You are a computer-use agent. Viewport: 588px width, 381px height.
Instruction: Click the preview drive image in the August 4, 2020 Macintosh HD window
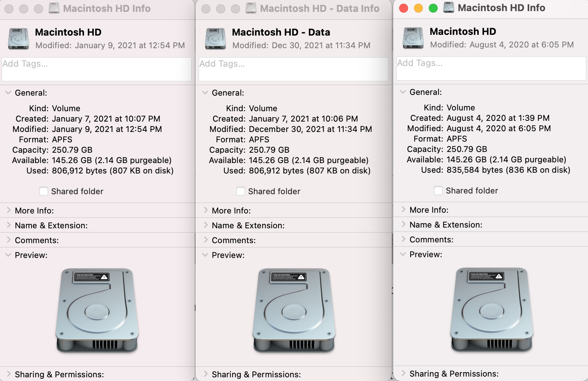point(492,310)
